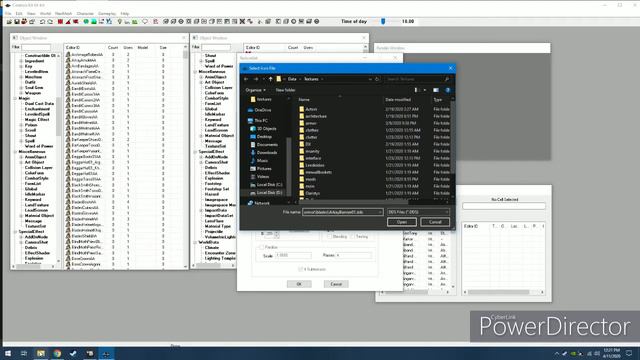The image size is (640, 360).
Task: Expand Magic node in left Object Window
Action: click(16, 98)
